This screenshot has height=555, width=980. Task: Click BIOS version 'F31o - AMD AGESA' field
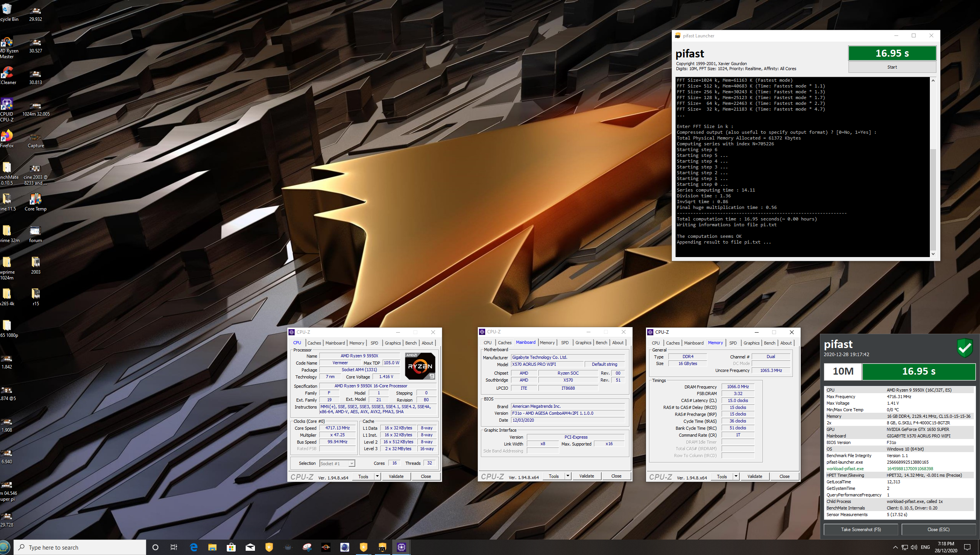568,413
